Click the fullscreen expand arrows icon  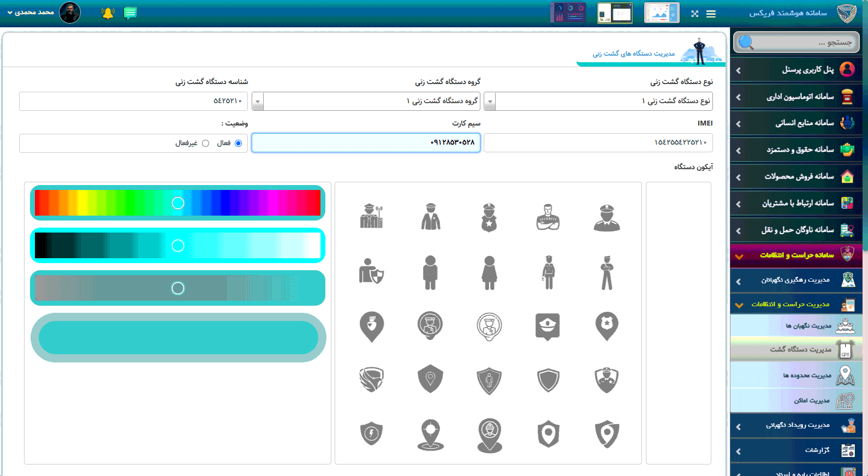[x=694, y=14]
